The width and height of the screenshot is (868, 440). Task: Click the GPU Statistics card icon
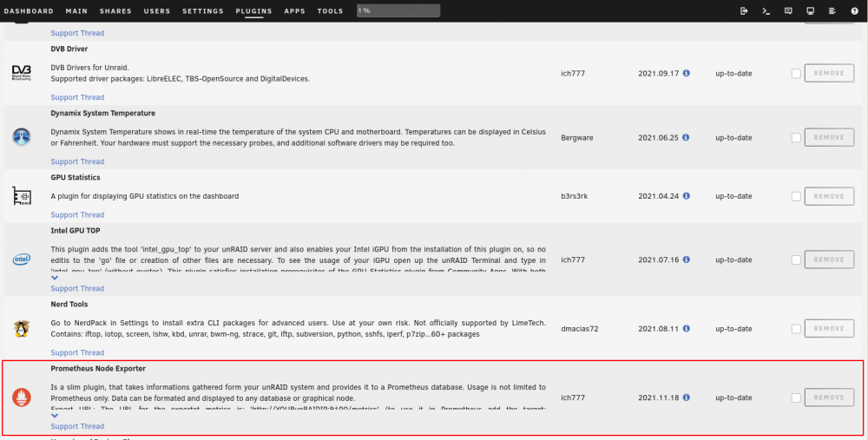tap(22, 196)
